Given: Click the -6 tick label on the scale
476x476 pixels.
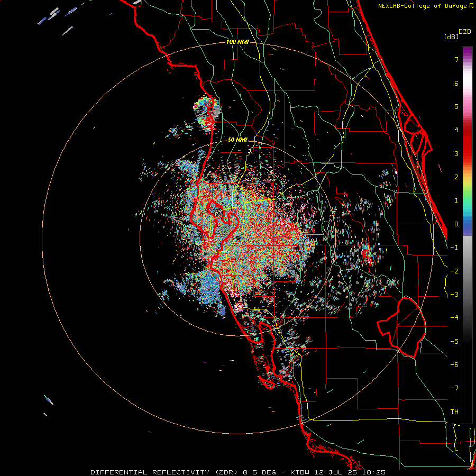Looking at the screenshot, I should [x=454, y=365].
